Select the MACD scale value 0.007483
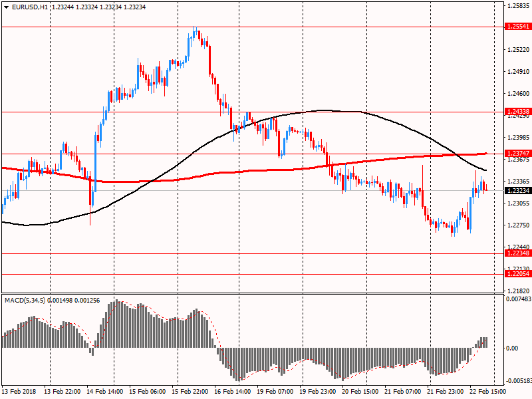The height and width of the screenshot is (399, 532). coord(519,299)
